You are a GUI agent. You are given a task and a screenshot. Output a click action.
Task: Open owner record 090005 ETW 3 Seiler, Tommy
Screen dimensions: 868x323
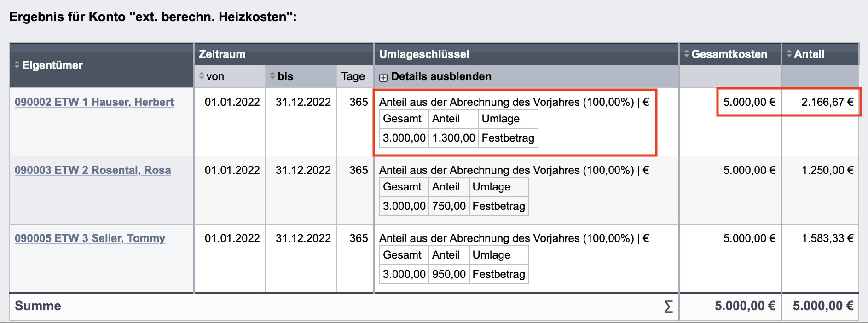(x=90, y=238)
